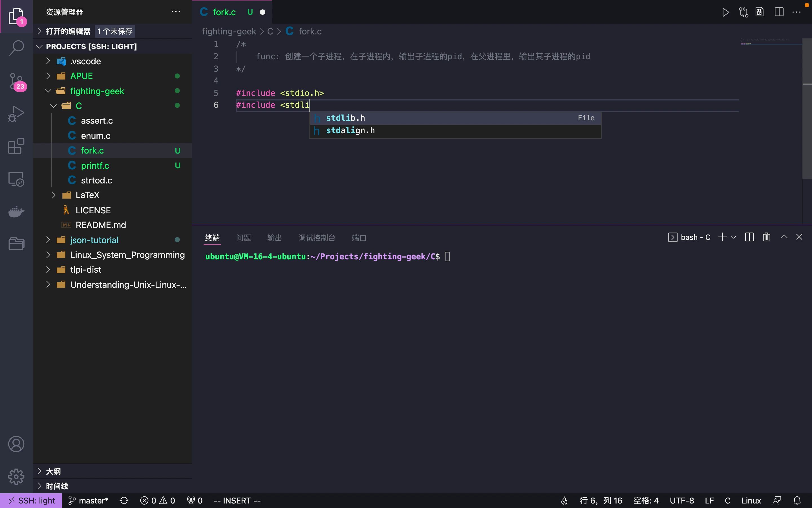Image resolution: width=812 pixels, height=508 pixels.
Task: Open the Manage gear icon
Action: click(16, 477)
